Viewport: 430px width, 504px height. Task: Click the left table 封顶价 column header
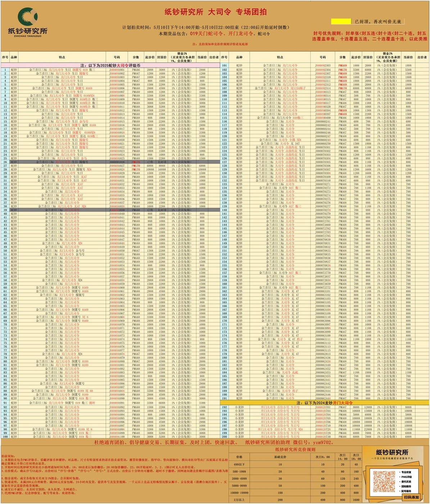[162, 57]
